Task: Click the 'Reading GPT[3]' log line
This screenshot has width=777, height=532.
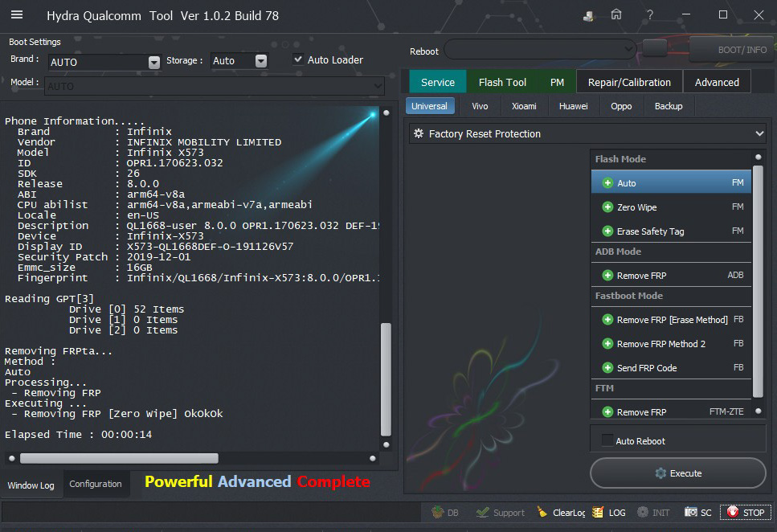Action: 49,298
